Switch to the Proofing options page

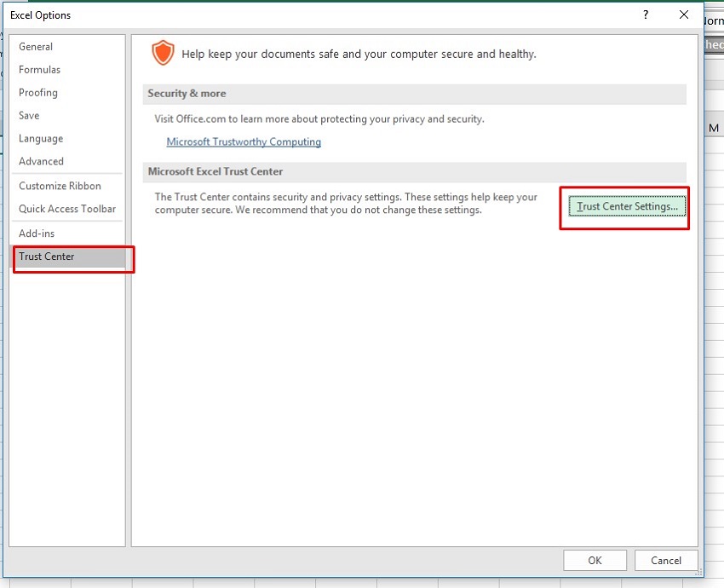click(38, 93)
